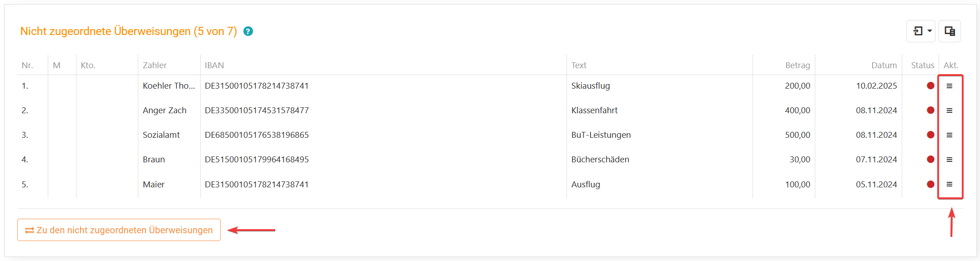Click the Status column header
The width and height of the screenshot is (980, 261).
tap(923, 65)
